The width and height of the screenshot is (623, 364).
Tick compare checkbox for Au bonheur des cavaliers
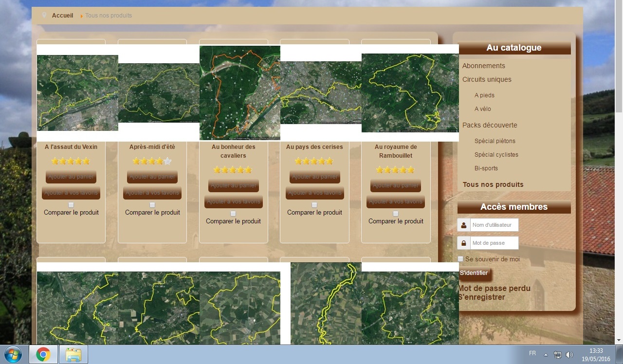233,214
